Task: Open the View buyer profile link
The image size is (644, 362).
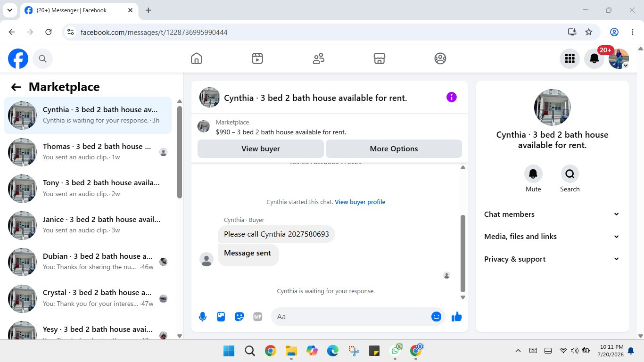Action: tap(360, 202)
